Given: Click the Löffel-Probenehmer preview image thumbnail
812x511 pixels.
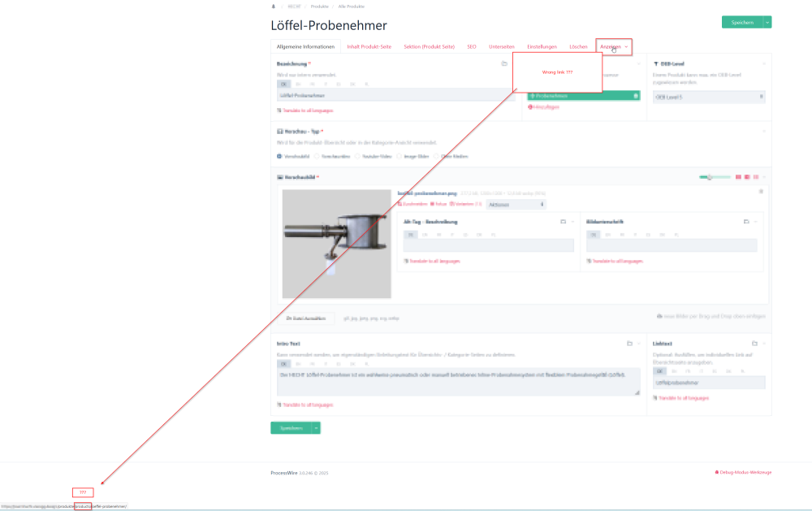Looking at the screenshot, I should tap(336, 244).
